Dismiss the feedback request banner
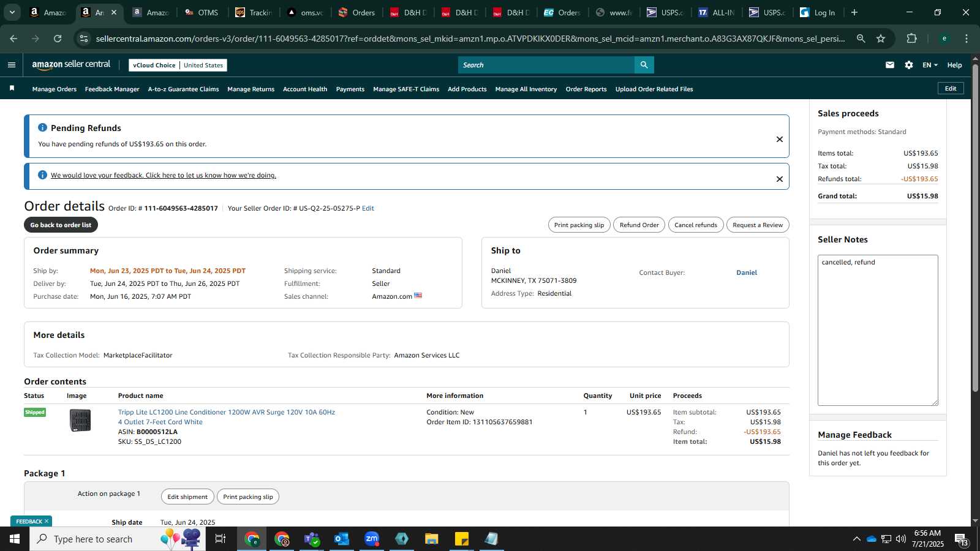980x551 pixels. coord(780,179)
